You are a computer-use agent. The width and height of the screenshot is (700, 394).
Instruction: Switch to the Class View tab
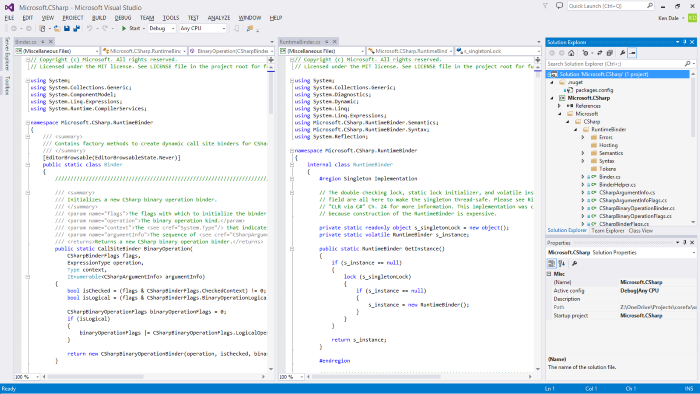tap(641, 231)
